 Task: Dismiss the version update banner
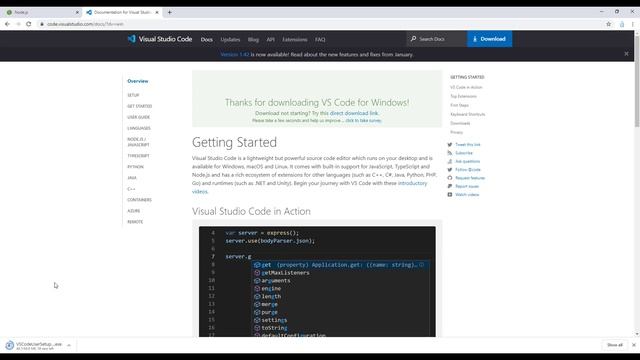627,54
